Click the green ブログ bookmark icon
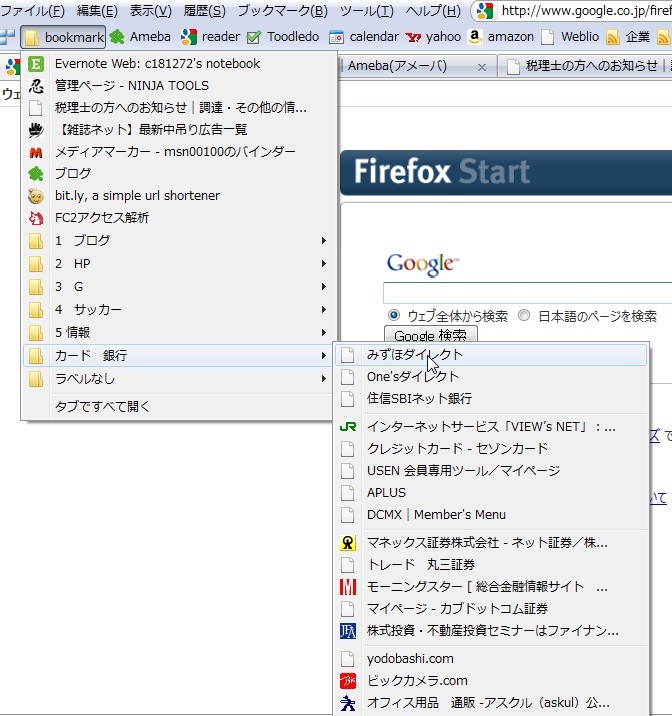 click(36, 174)
